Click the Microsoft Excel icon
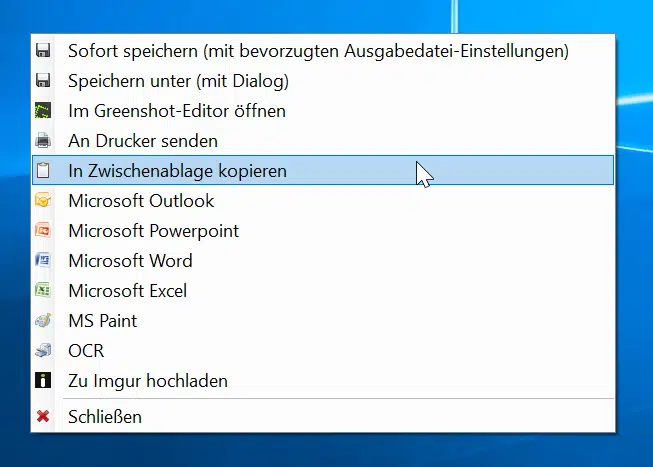 coord(43,291)
